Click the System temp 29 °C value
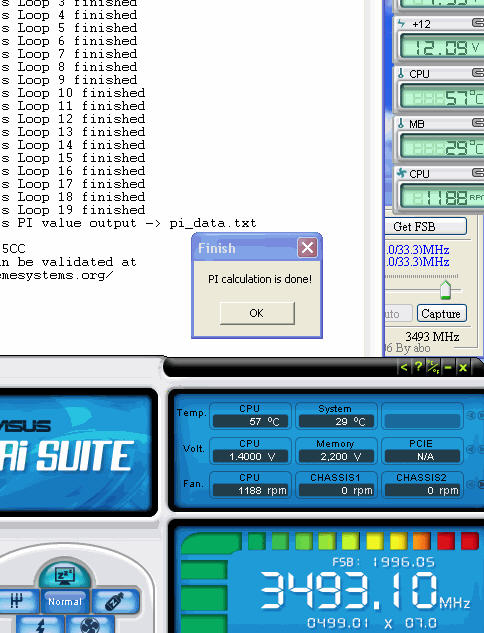Image resolution: width=484 pixels, height=633 pixels. [x=336, y=421]
